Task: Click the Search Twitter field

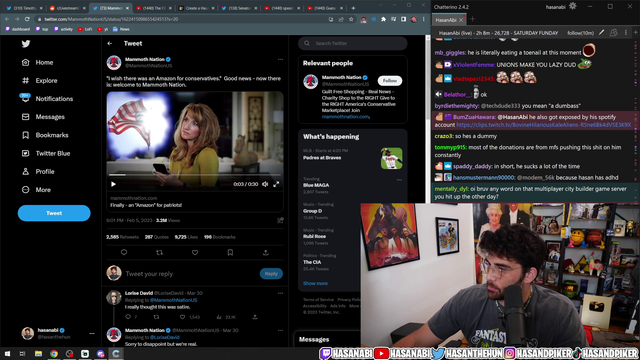Action: [353, 43]
